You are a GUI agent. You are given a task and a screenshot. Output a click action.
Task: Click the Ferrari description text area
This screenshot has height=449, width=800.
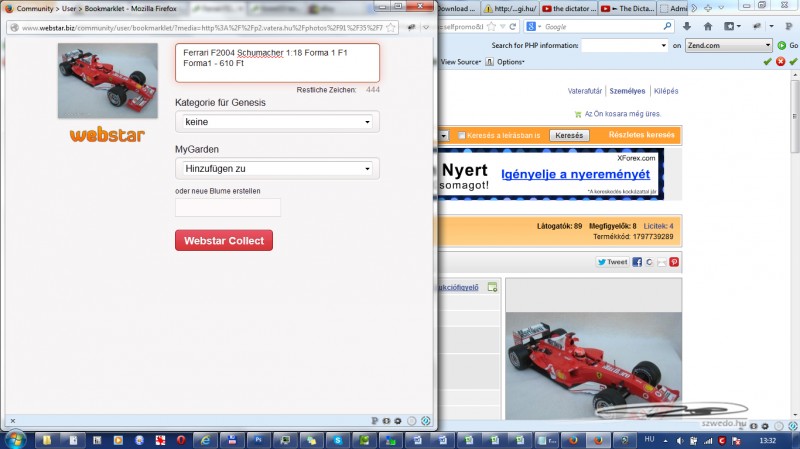277,63
